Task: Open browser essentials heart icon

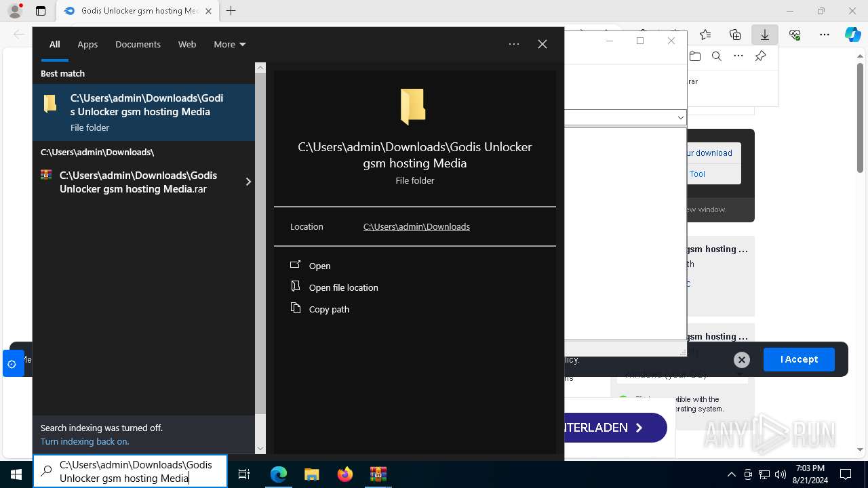Action: point(795,35)
